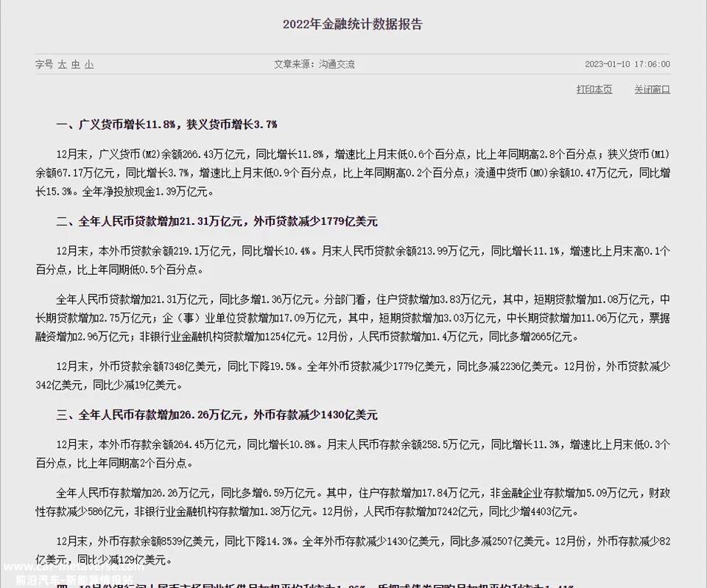Click text 同比多增1.36万亿元
This screenshot has height=588, width=707.
pos(266,300)
